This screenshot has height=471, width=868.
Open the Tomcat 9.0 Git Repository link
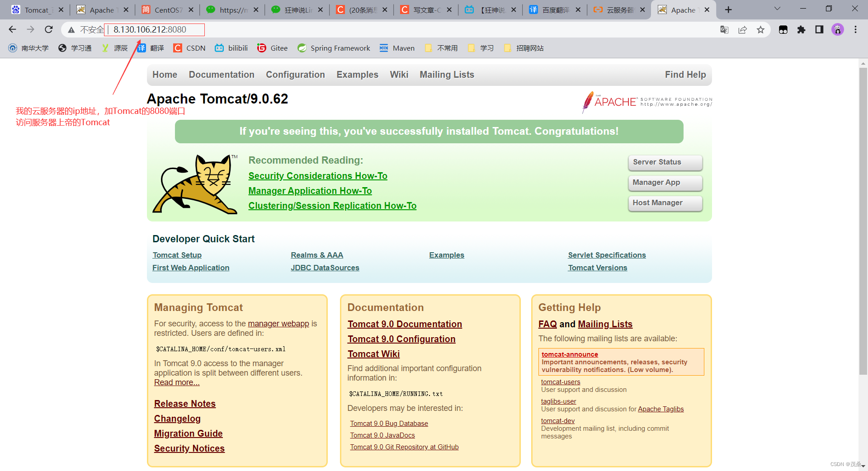pos(404,447)
